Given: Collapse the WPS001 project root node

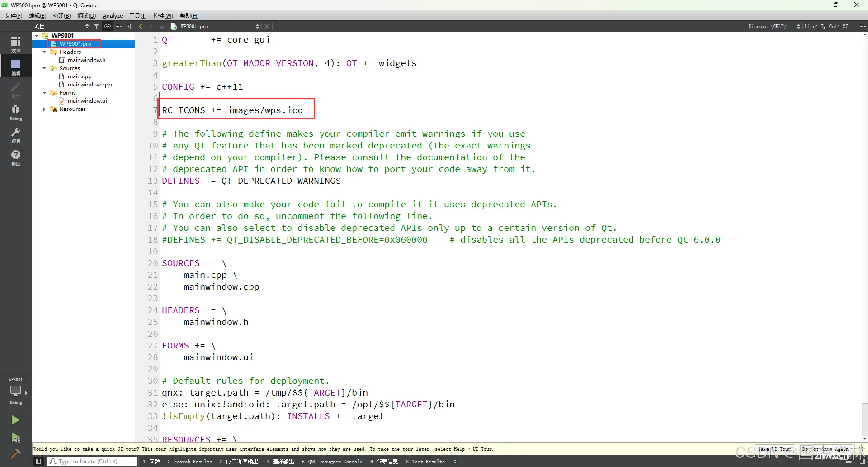Looking at the screenshot, I should click(37, 35).
